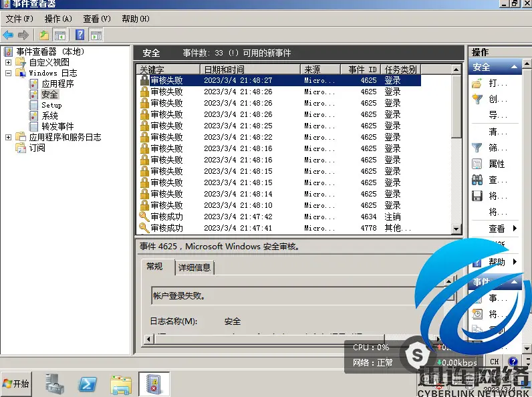Screen dimensions: 532x397
Task: Go back with the blue arrow toolbar icon
Action: tap(8, 35)
